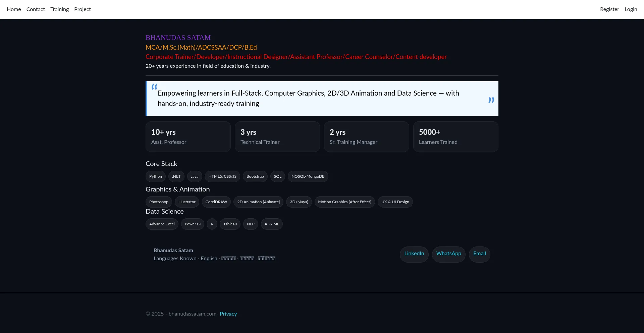Open the Home navigation link
Screen dimensions: 644x333
pos(14,9)
